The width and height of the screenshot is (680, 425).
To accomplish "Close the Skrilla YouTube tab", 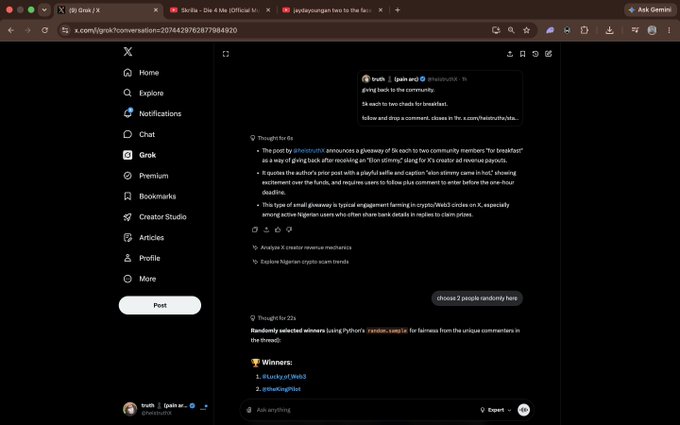I will pyautogui.click(x=268, y=10).
